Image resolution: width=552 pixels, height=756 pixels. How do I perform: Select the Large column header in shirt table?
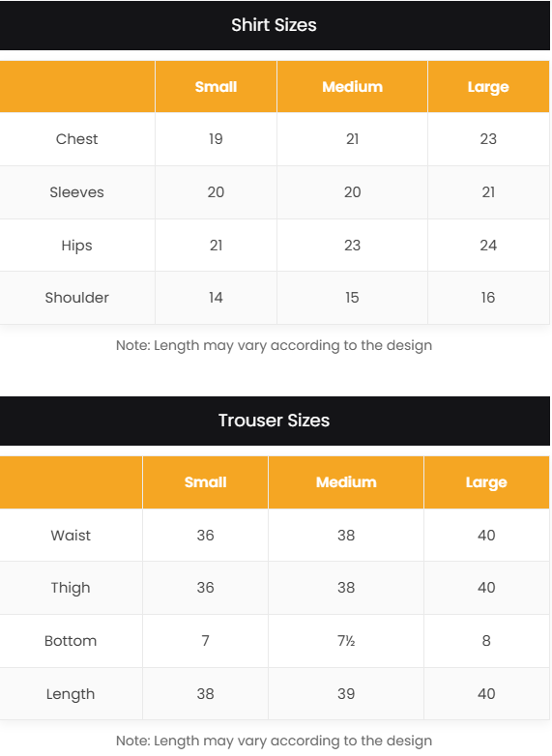coord(488,87)
